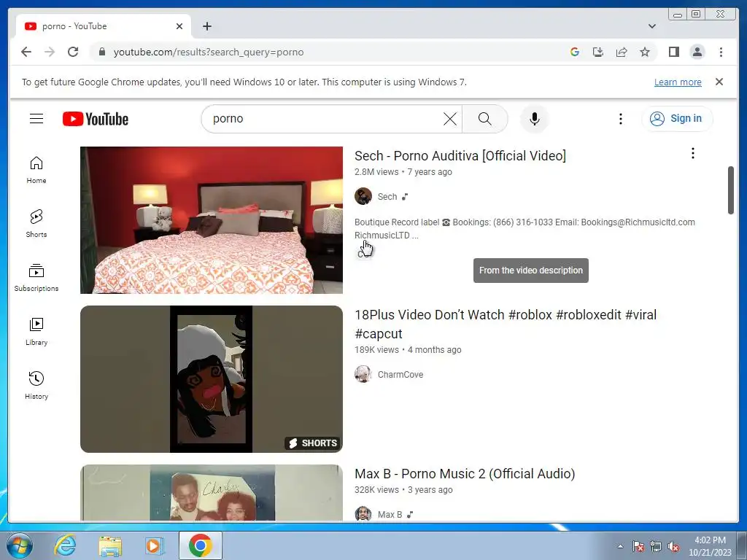View site information lock icon
This screenshot has width=747, height=560.
[101, 52]
